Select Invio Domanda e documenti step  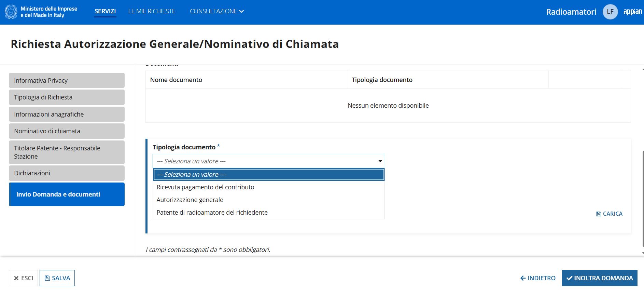point(67,194)
